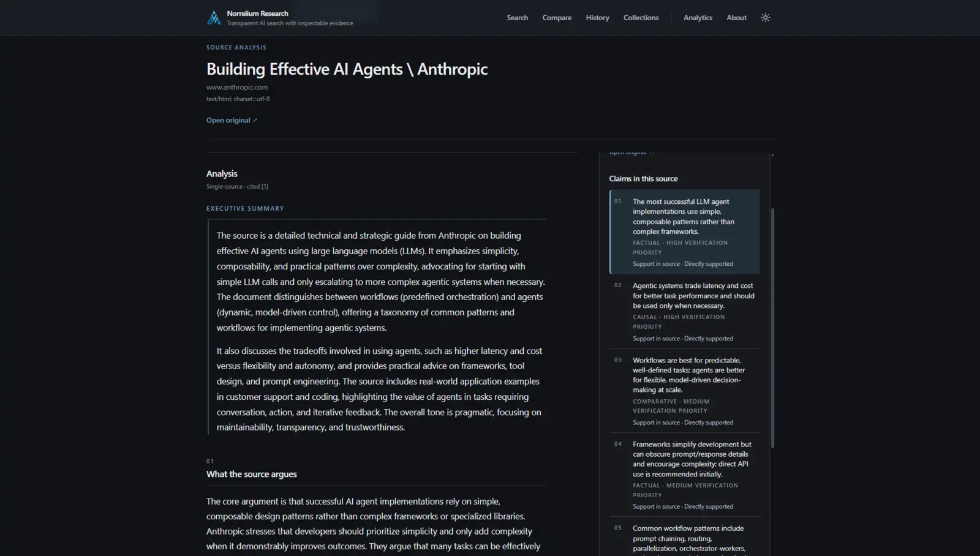Open the Analytics section
This screenshot has height=556, width=980.
pos(698,18)
